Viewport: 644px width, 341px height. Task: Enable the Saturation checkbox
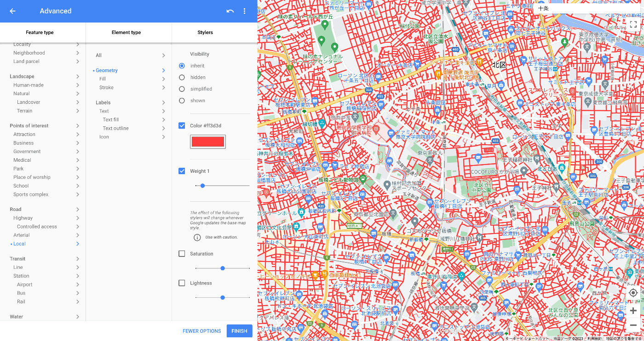182,254
